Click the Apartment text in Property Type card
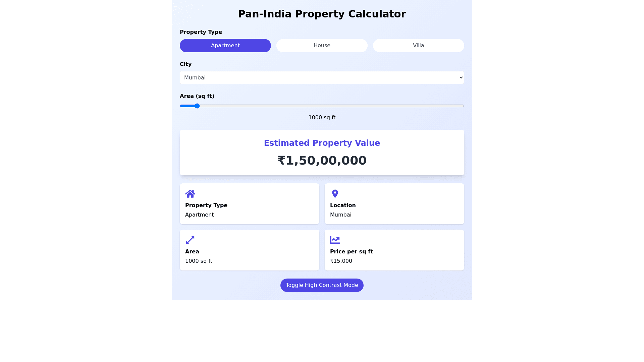 (x=199, y=215)
